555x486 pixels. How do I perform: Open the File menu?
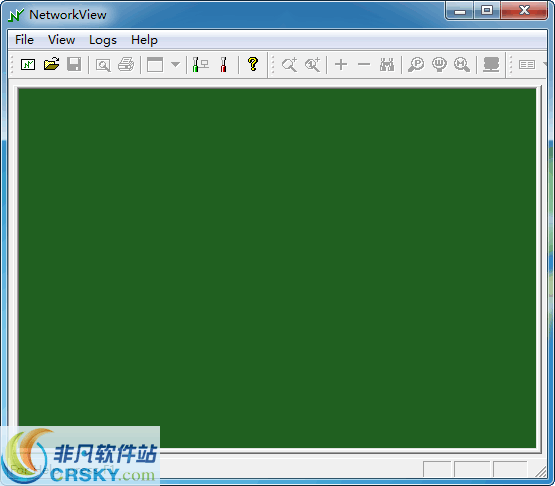click(x=24, y=40)
